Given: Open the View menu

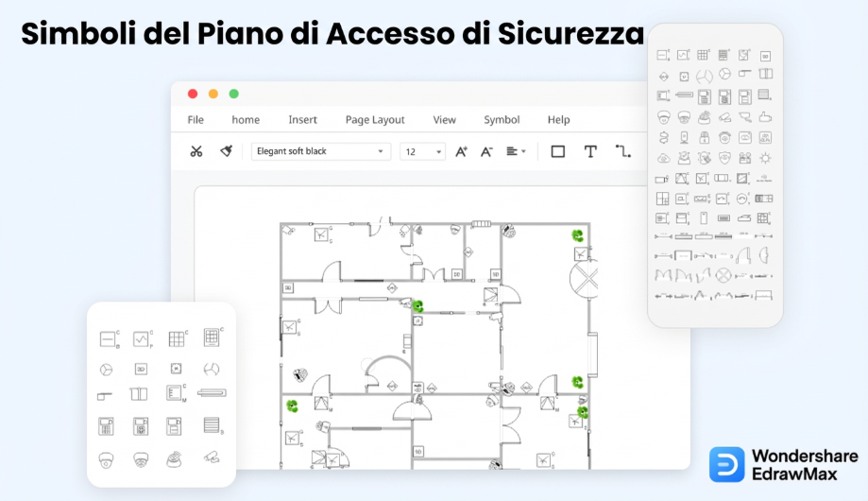Looking at the screenshot, I should tap(445, 120).
